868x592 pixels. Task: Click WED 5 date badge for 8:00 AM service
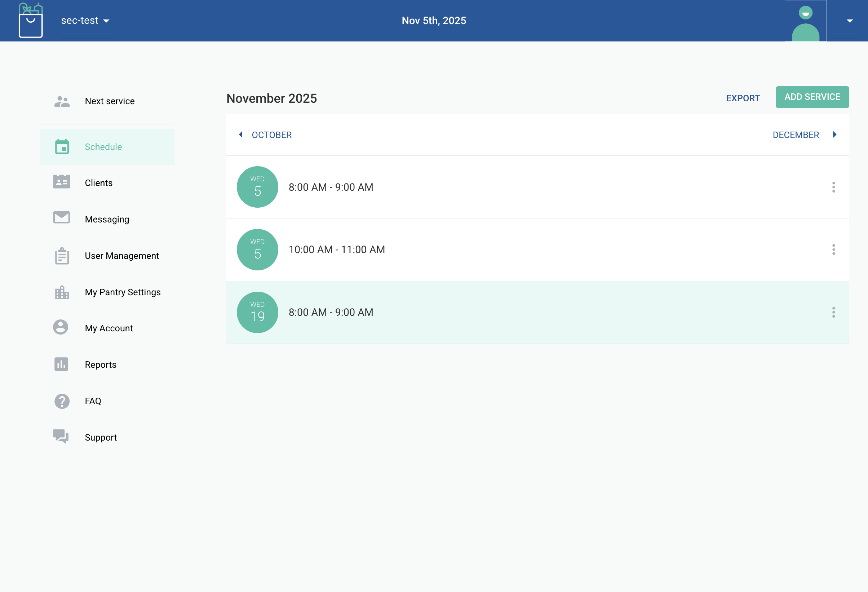pyautogui.click(x=257, y=187)
